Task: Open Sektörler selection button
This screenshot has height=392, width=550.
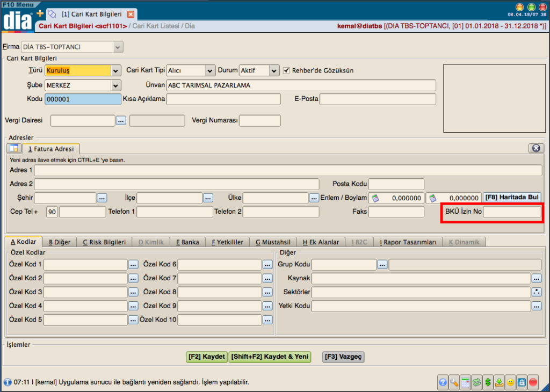Action: coord(537,292)
